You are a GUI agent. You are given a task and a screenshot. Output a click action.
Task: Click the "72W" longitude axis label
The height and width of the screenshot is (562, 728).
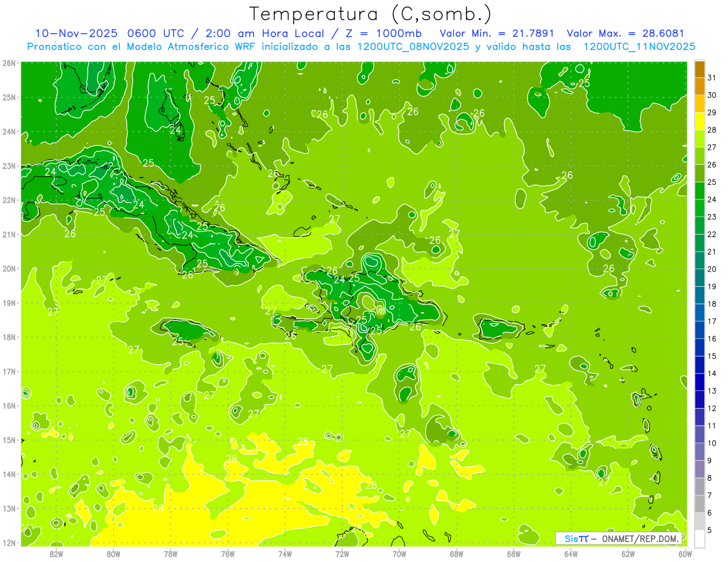pos(342,554)
